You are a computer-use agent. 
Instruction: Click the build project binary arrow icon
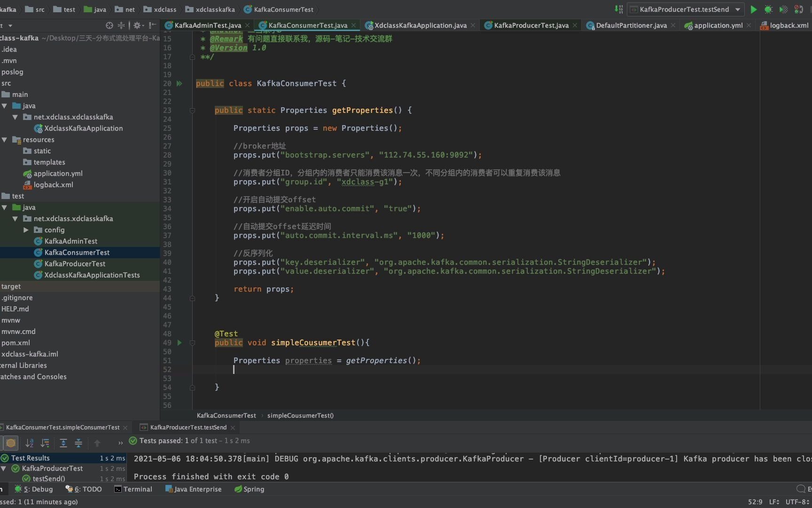click(x=618, y=9)
